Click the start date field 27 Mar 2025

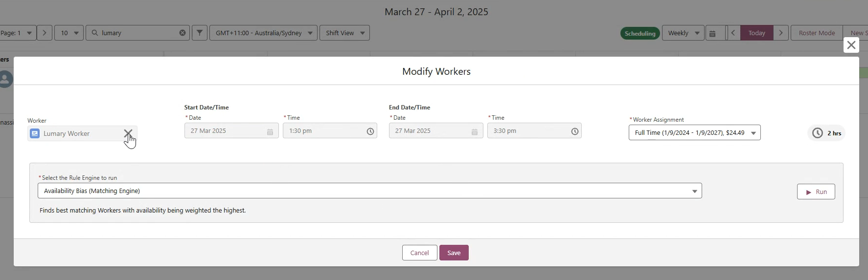[x=231, y=130]
